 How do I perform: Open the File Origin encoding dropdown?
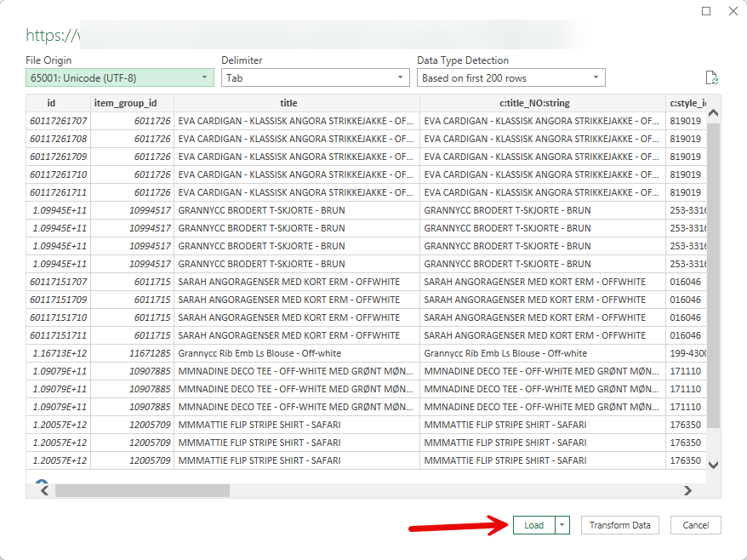[x=119, y=77]
